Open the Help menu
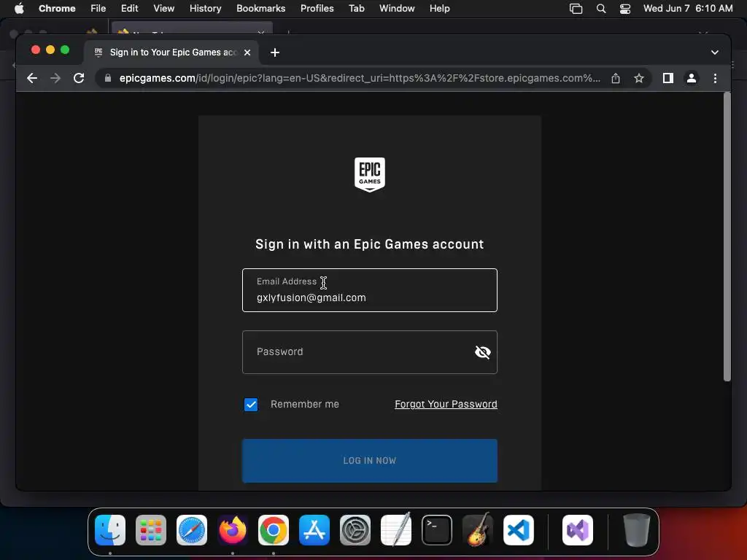Viewport: 747px width, 560px height. (x=439, y=9)
